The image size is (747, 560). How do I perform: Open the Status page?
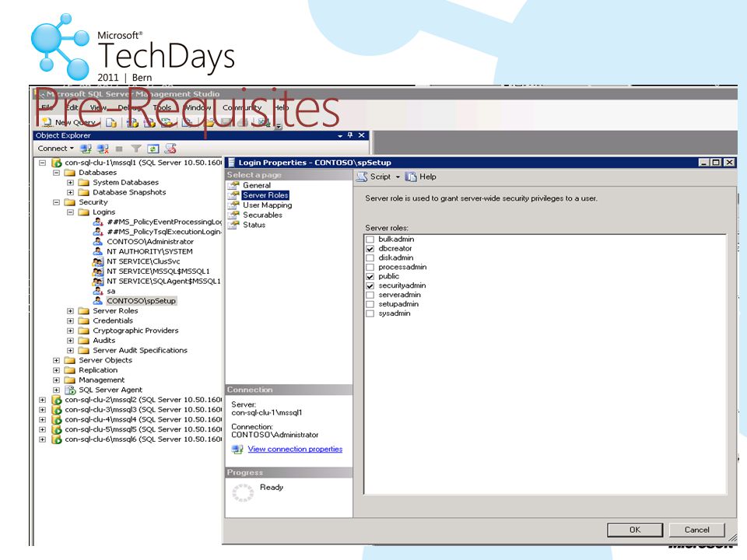[x=254, y=225]
